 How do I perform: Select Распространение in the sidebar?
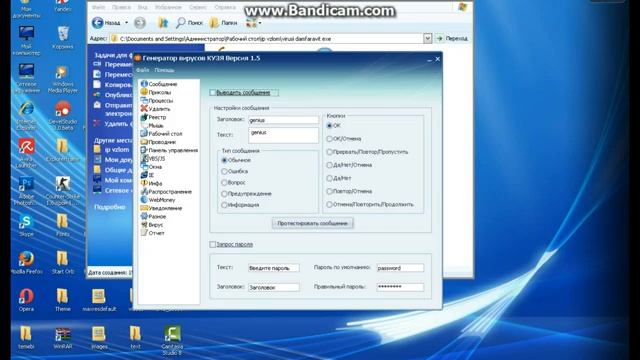pos(166,191)
